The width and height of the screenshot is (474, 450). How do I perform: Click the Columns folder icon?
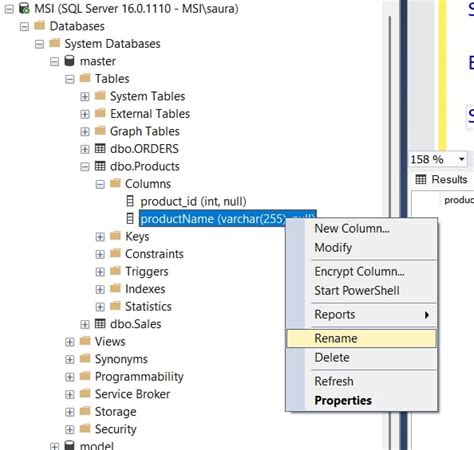[x=115, y=183]
